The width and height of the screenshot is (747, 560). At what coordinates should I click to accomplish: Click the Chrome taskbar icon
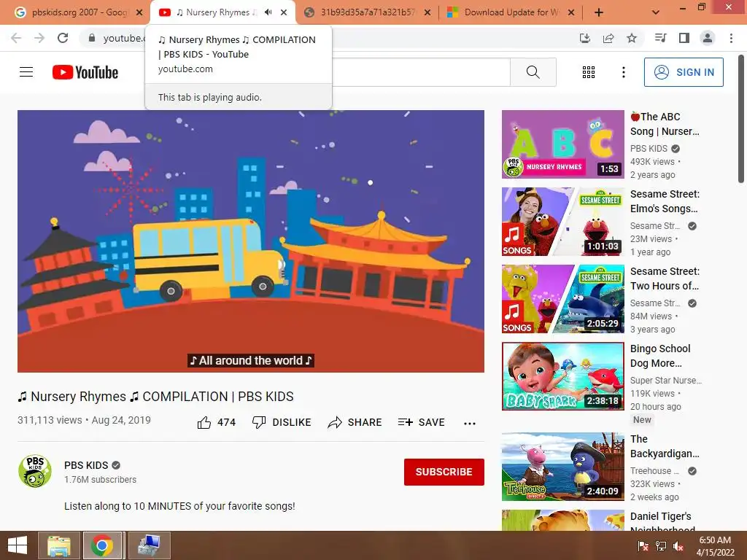tap(104, 545)
